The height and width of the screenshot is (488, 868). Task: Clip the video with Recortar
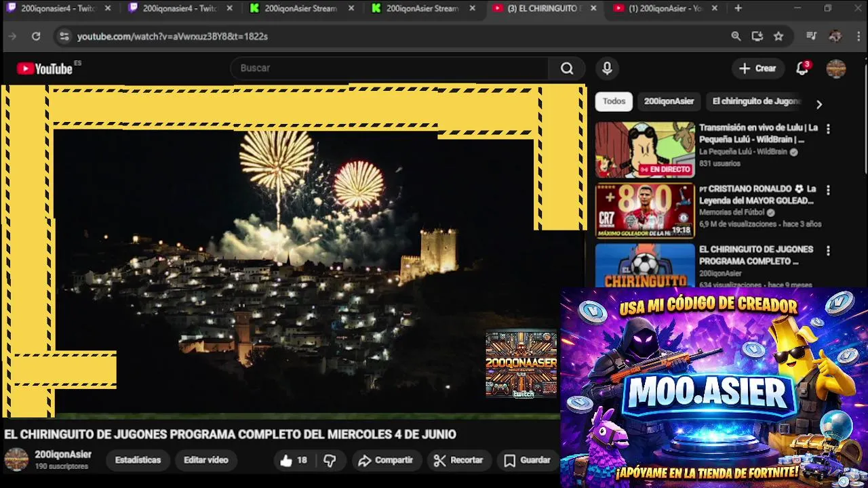tap(458, 461)
